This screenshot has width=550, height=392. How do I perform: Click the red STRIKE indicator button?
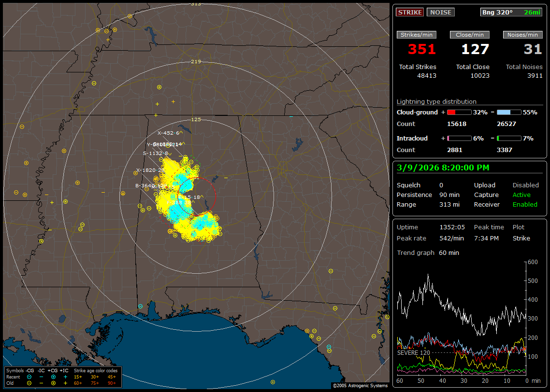tap(410, 12)
